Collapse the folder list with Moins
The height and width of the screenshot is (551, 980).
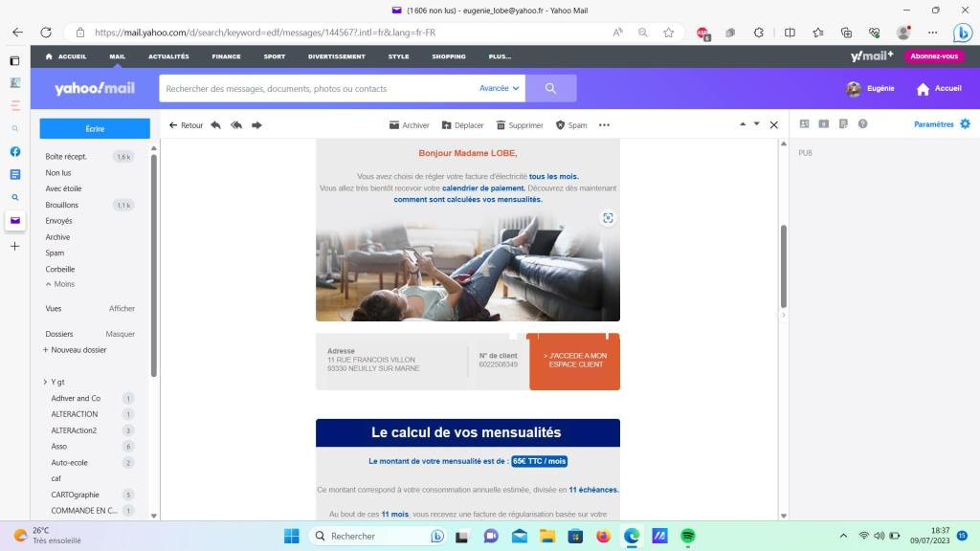(59, 284)
